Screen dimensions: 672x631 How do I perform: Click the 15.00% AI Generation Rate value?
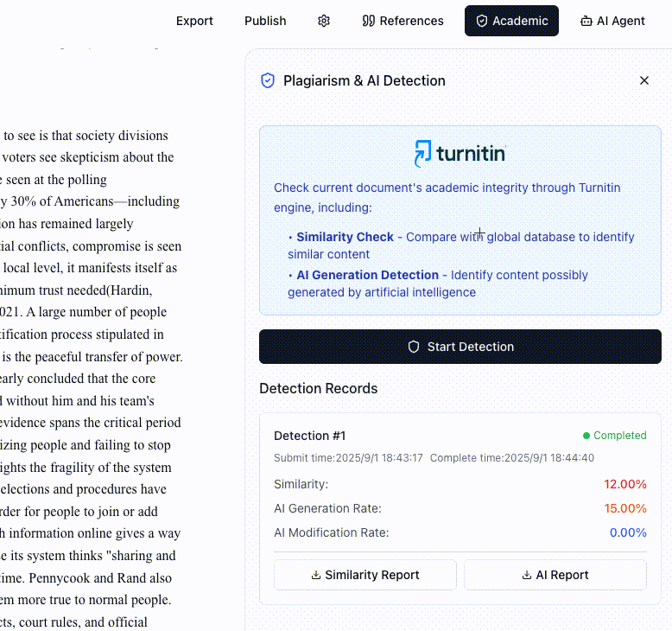click(625, 508)
